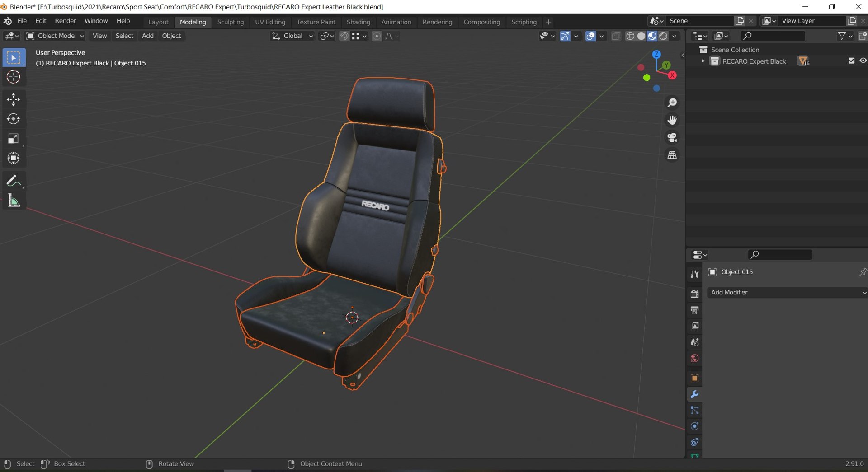Open the Render properties tab
The width and height of the screenshot is (868, 472).
(x=695, y=294)
